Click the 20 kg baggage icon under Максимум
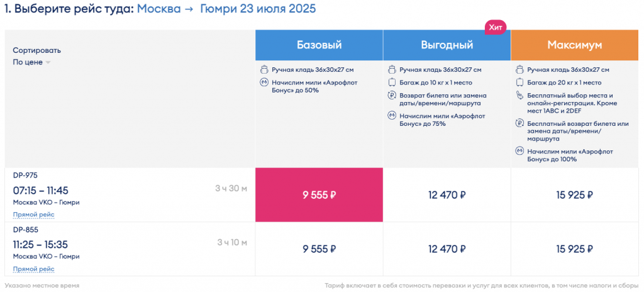The image size is (644, 292). (x=520, y=82)
